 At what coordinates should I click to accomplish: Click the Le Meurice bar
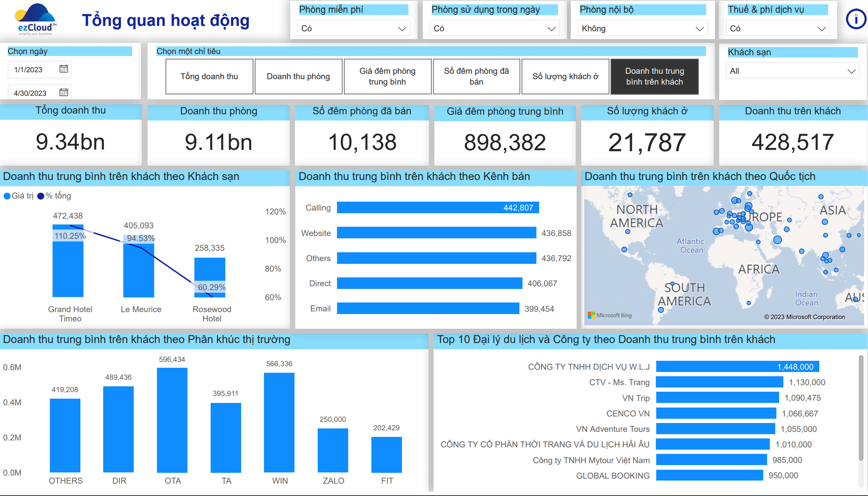pos(139,266)
